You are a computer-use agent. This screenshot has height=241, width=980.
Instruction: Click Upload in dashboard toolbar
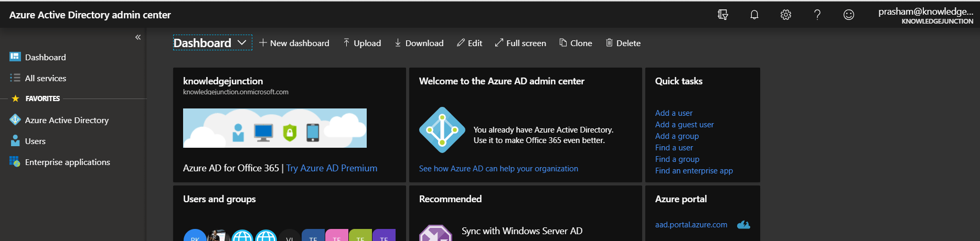[x=362, y=43]
